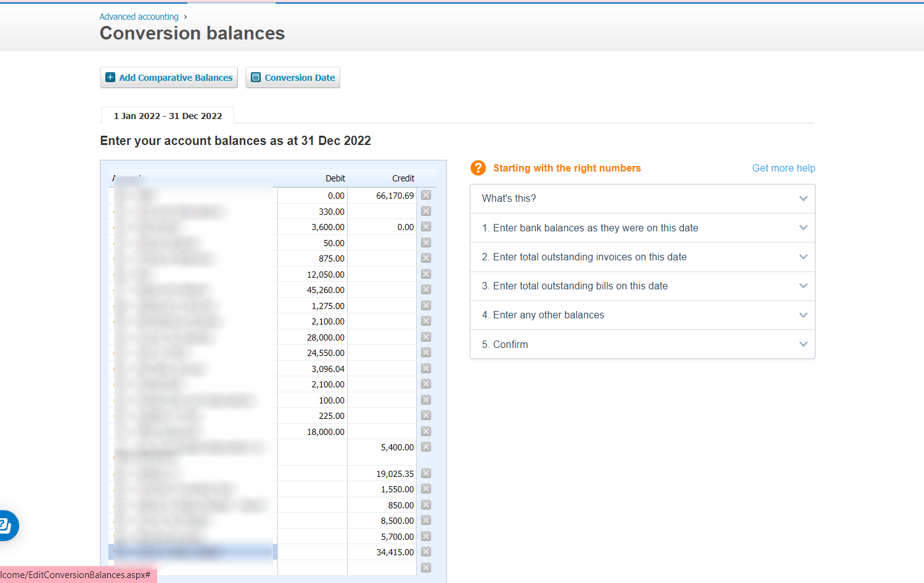This screenshot has height=583, width=924.
Task: Delete the 24,550.00 debit row
Action: tap(426, 352)
